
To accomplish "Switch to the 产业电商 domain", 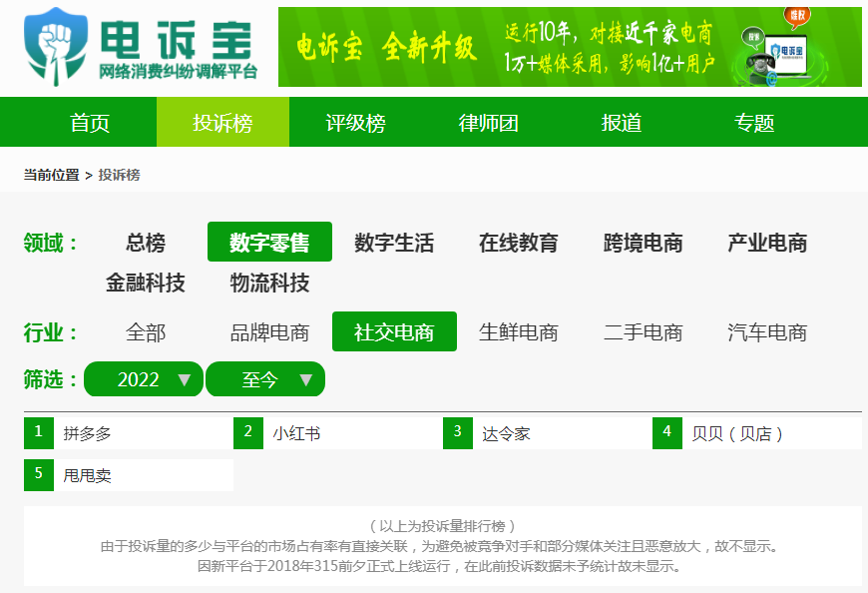I will coord(767,242).
